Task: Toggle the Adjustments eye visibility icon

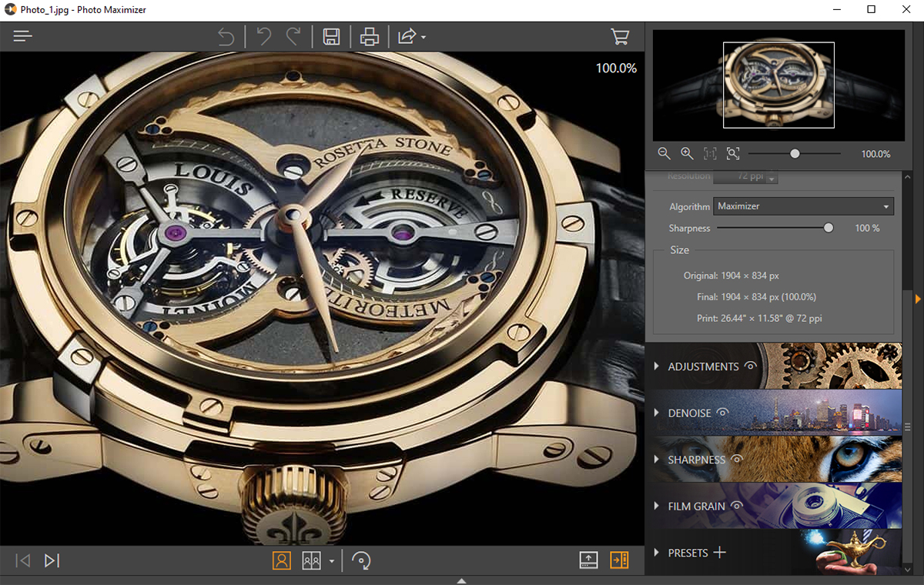Action: click(x=751, y=366)
